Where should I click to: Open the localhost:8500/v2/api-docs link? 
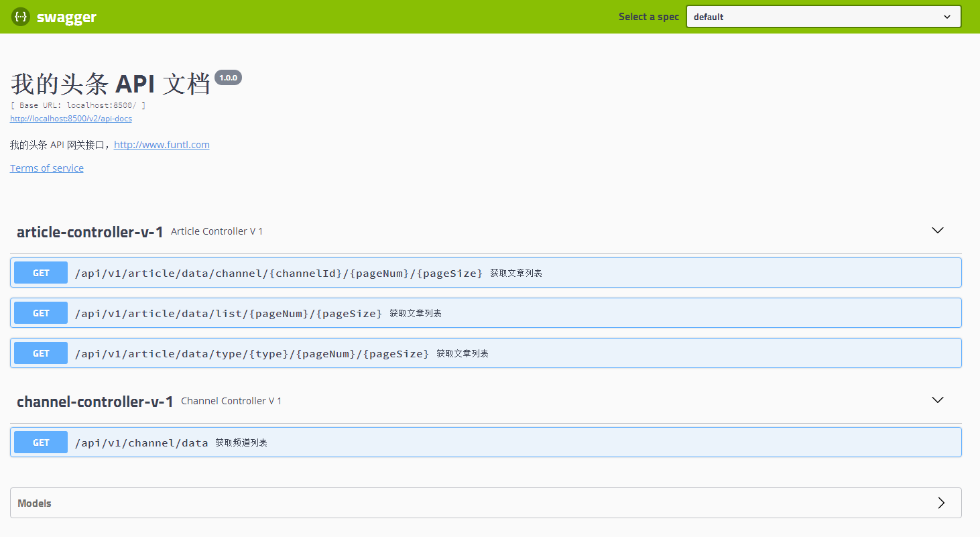click(x=71, y=119)
